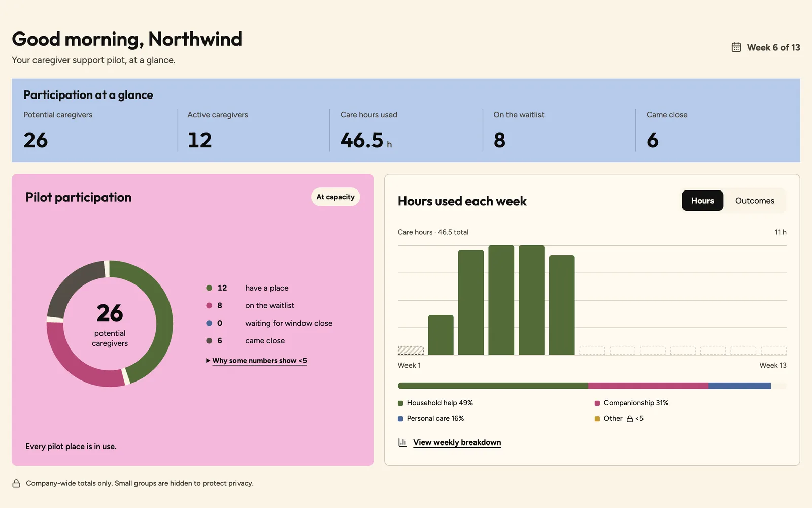Click the green segment of the donut chart
Image resolution: width=812 pixels, height=508 pixels.
tap(163, 315)
